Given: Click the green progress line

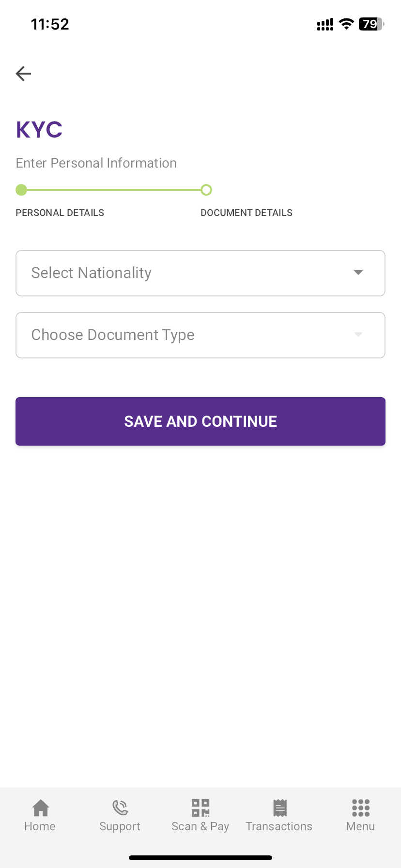Looking at the screenshot, I should tap(114, 190).
